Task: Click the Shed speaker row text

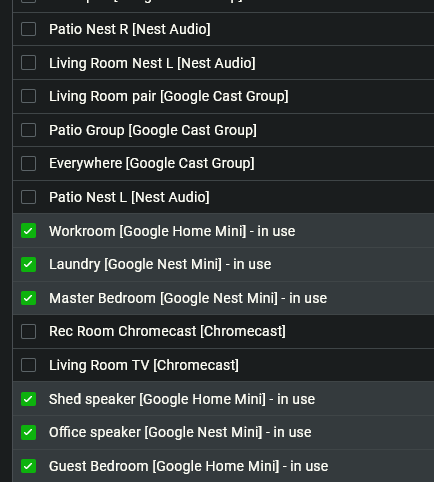Action: tap(182, 399)
